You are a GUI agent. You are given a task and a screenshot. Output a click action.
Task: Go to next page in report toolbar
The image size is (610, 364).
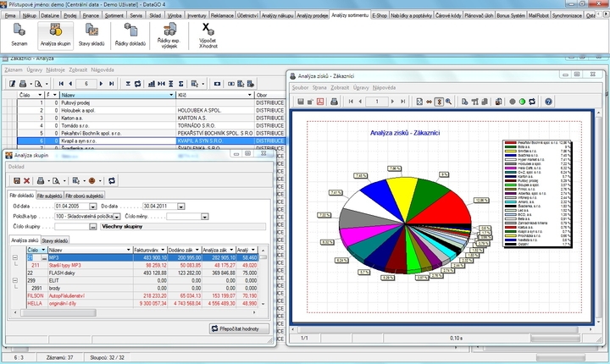[392, 102]
